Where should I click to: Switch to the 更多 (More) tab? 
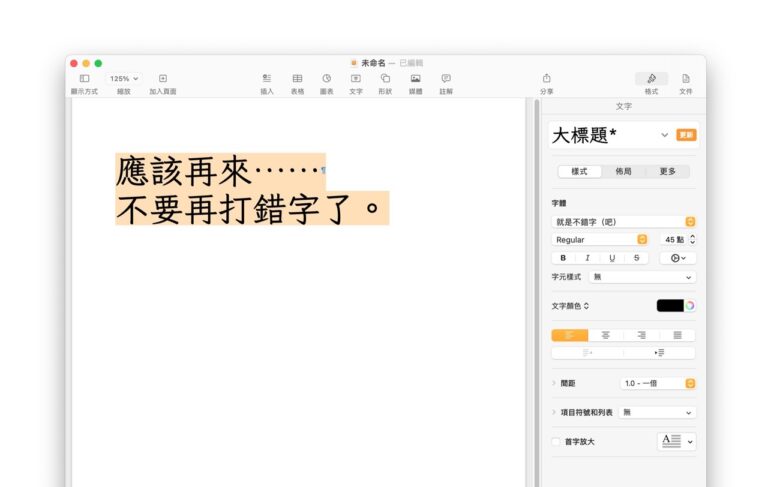point(667,171)
